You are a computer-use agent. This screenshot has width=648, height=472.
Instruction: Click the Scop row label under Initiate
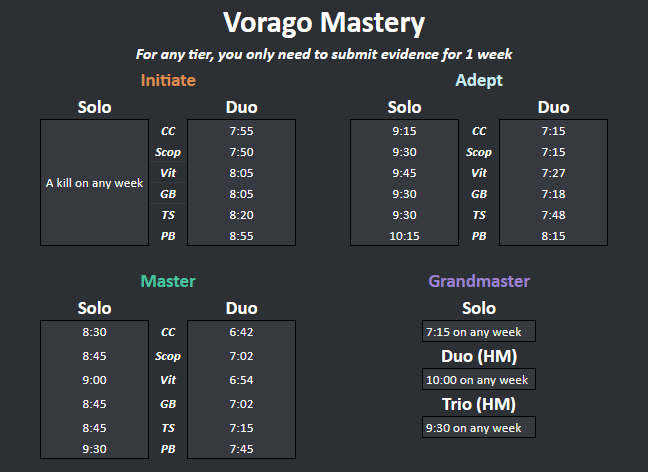tap(168, 152)
